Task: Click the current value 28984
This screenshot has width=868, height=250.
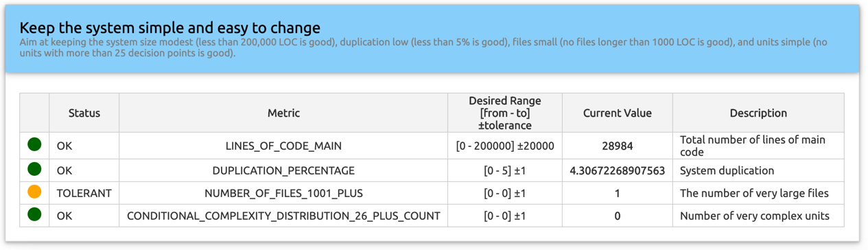Action: click(618, 146)
